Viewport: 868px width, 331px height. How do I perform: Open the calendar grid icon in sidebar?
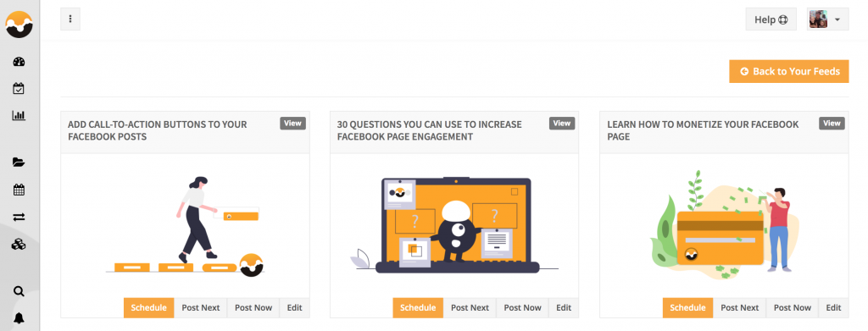click(19, 190)
